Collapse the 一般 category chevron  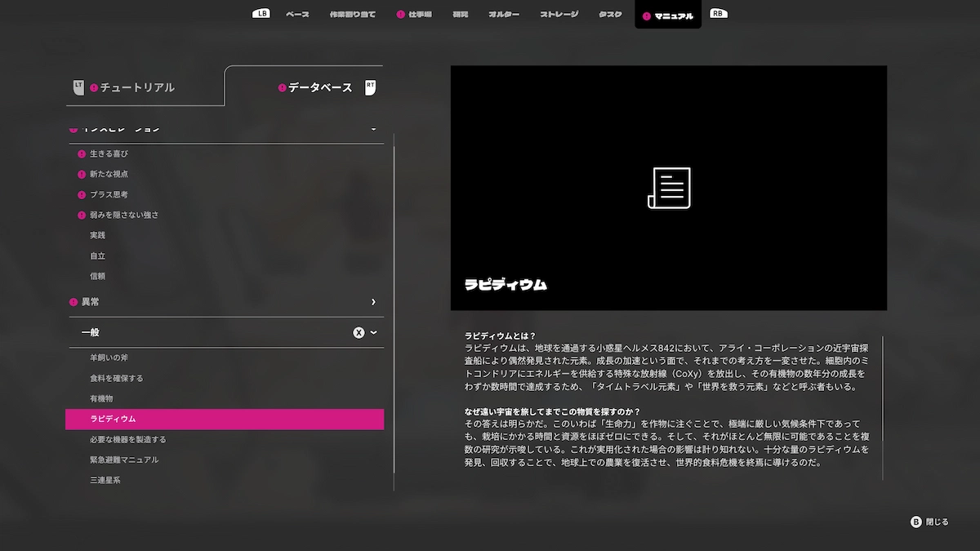point(374,332)
